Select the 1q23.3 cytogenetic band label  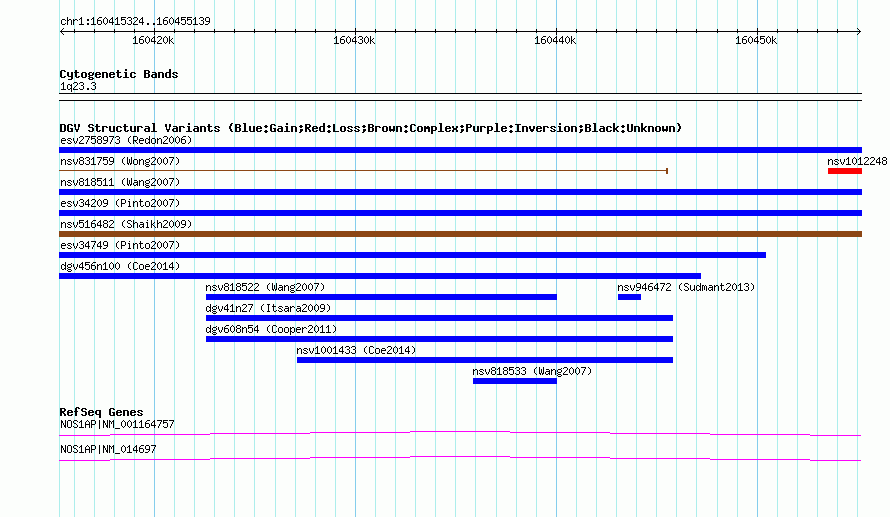point(78,87)
